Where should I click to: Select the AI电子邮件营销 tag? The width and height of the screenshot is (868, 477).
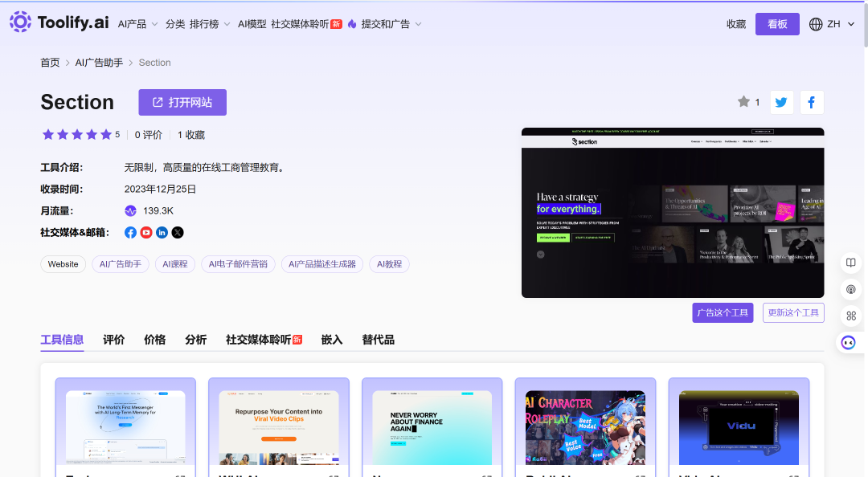point(238,264)
